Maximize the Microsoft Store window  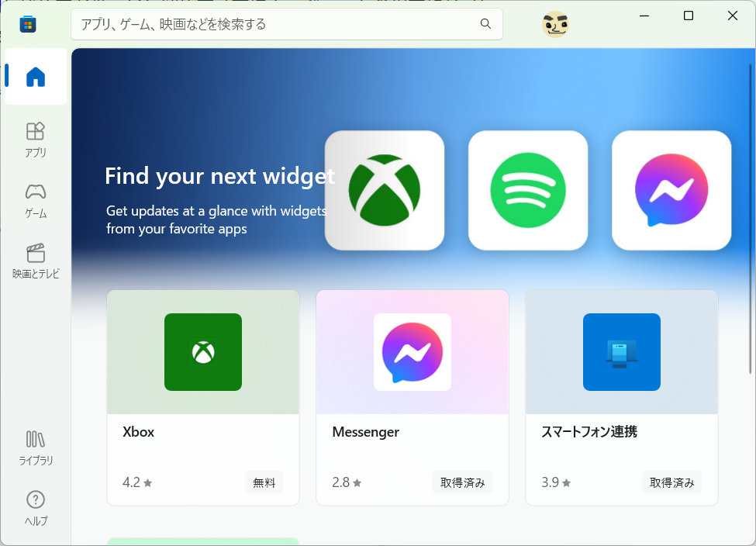coord(689,16)
